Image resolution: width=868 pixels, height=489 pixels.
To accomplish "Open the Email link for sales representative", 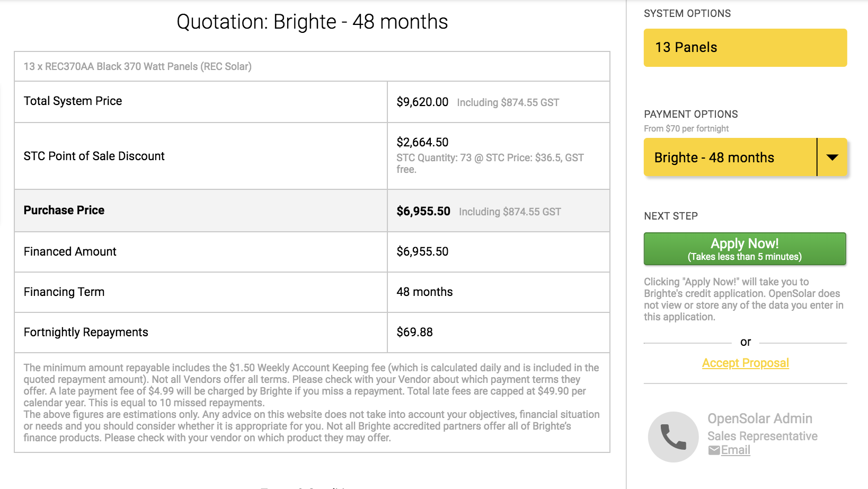I will pos(736,450).
